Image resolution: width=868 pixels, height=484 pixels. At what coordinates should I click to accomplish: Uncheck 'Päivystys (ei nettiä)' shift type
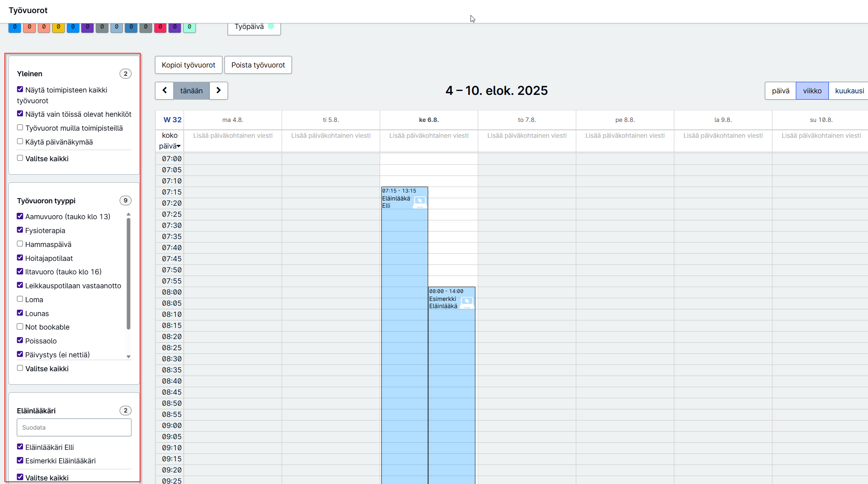point(20,354)
